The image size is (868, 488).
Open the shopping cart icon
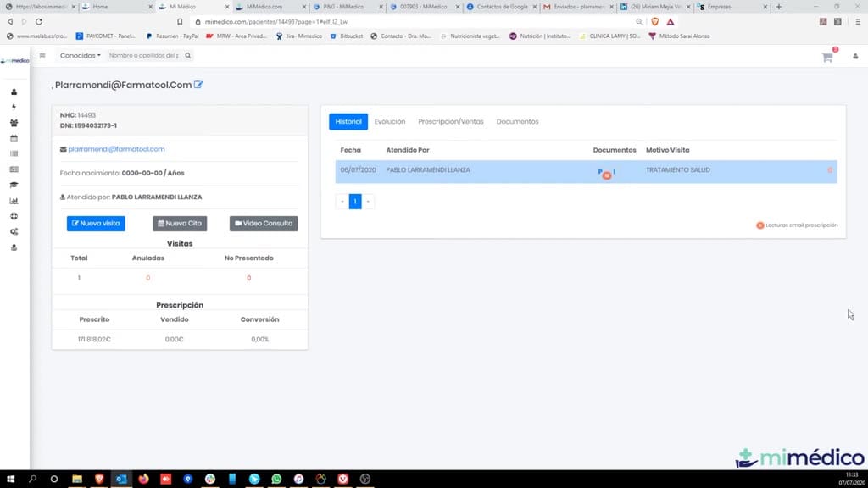827,57
